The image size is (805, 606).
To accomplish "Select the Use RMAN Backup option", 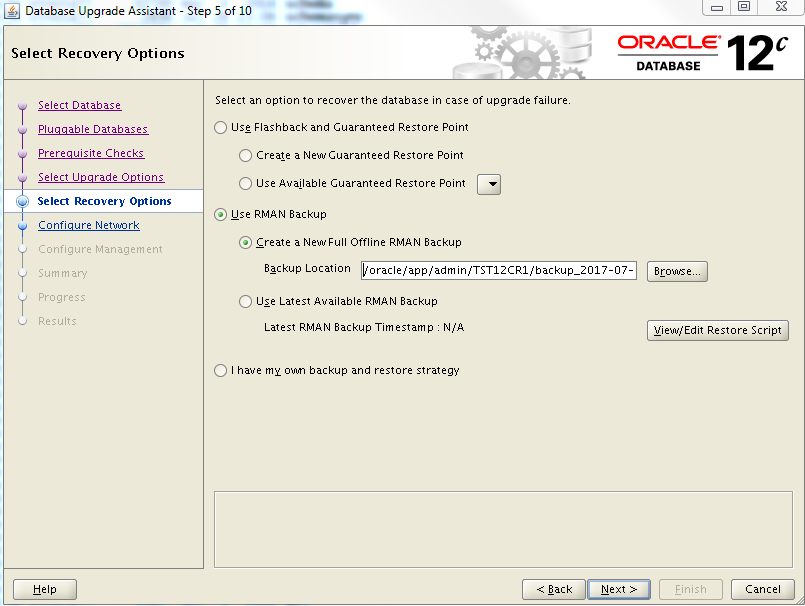I will (221, 214).
